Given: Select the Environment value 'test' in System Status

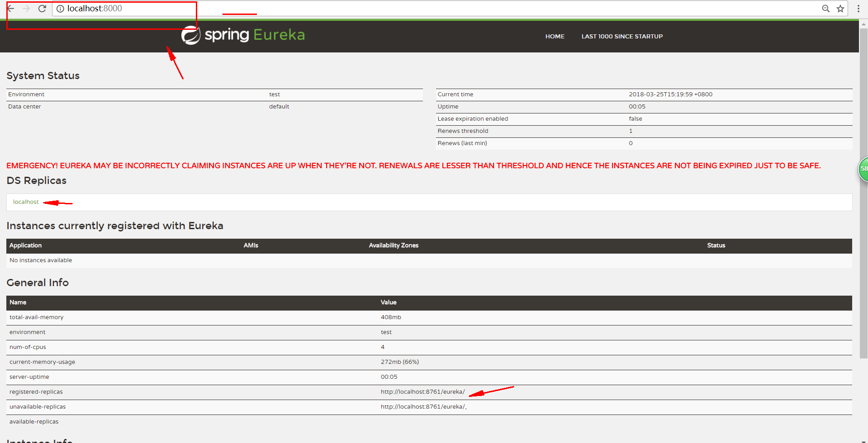Looking at the screenshot, I should pyautogui.click(x=275, y=94).
